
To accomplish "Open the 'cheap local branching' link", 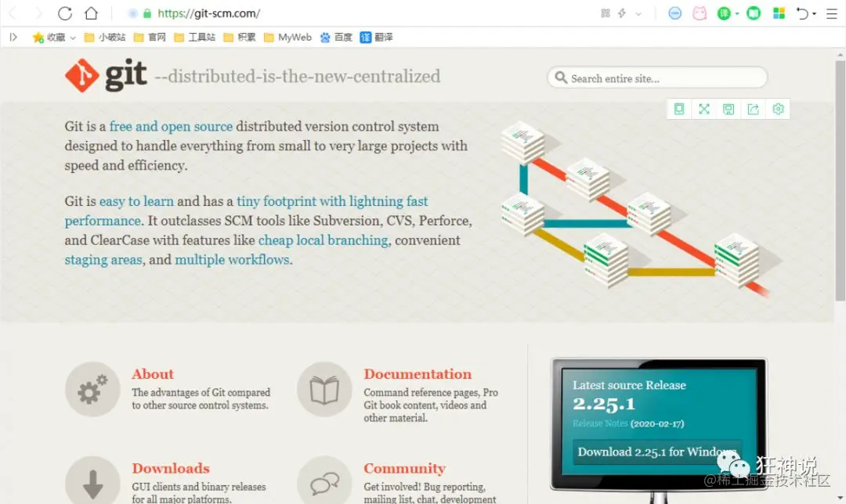I will click(324, 240).
